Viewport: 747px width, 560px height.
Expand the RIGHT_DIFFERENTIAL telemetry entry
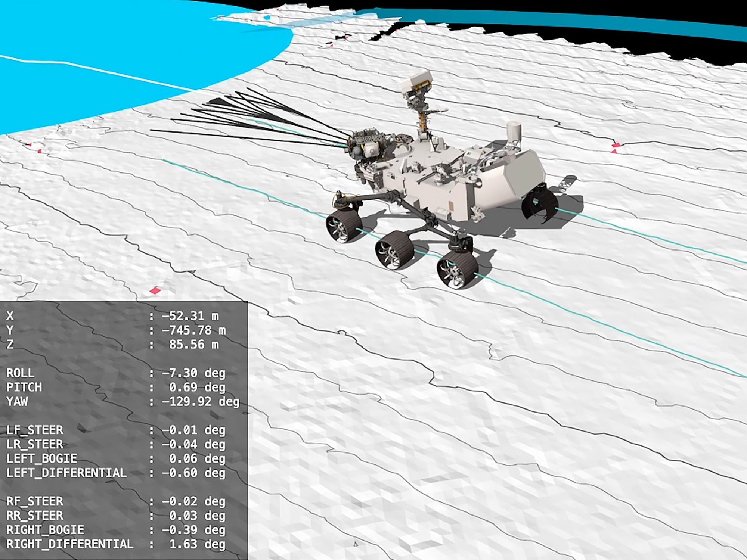tap(69, 544)
